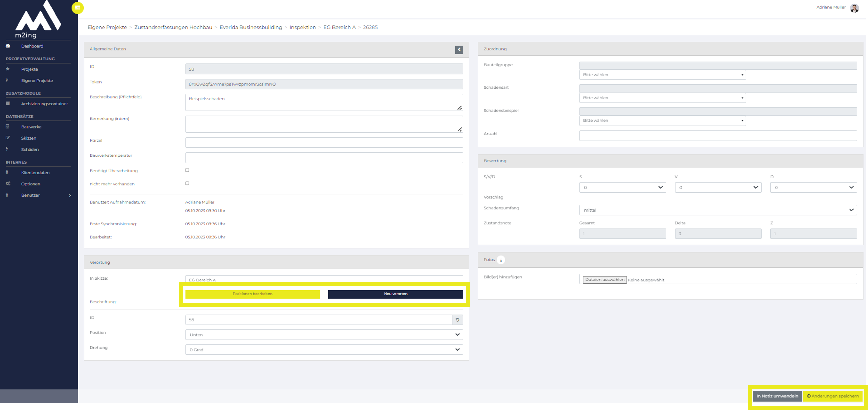The width and height of the screenshot is (868, 410).
Task: Open the Schadensart Bitte wählen dropdown
Action: tap(662, 98)
